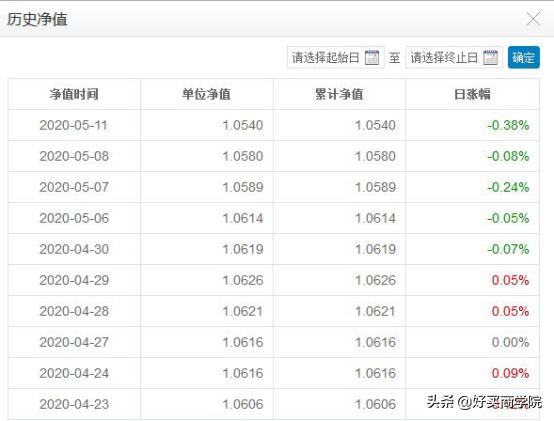Click unit net value 1.0619
This screenshot has height=421, width=554.
[x=243, y=249]
